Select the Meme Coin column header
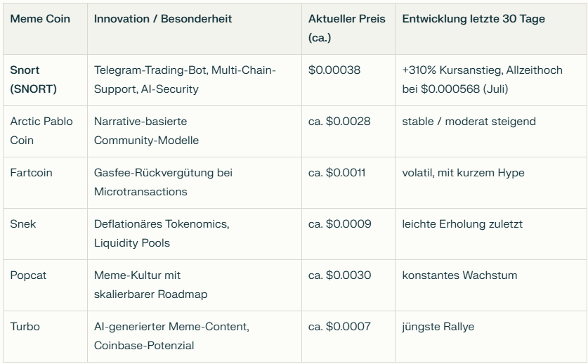Screen dimensions: 588x364 pos(40,19)
